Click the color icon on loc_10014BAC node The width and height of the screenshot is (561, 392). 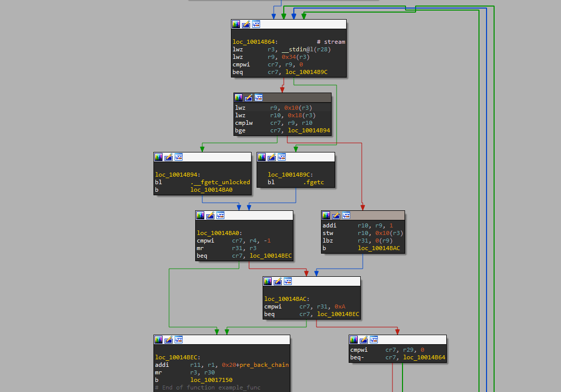(x=268, y=281)
